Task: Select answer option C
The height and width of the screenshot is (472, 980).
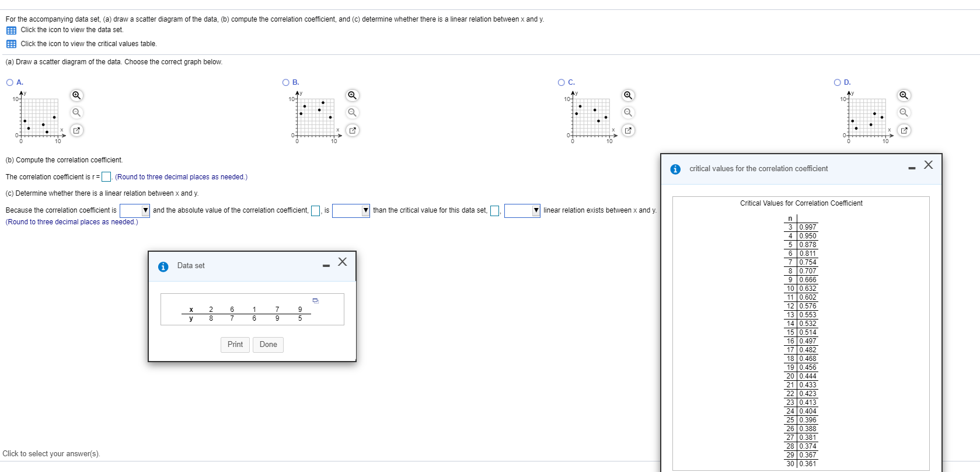Action: point(562,82)
